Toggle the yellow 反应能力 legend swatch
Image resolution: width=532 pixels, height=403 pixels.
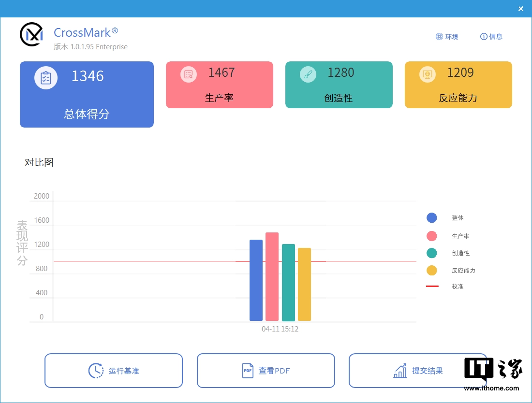tap(432, 270)
